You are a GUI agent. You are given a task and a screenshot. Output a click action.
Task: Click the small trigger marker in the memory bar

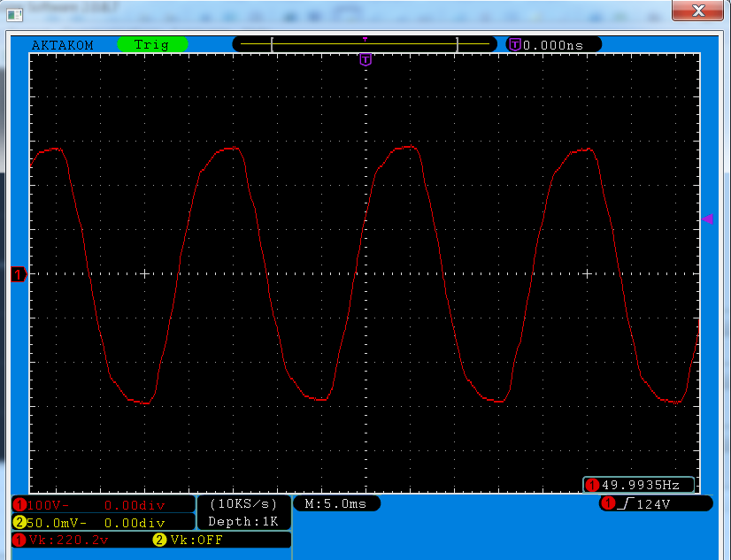(365, 40)
